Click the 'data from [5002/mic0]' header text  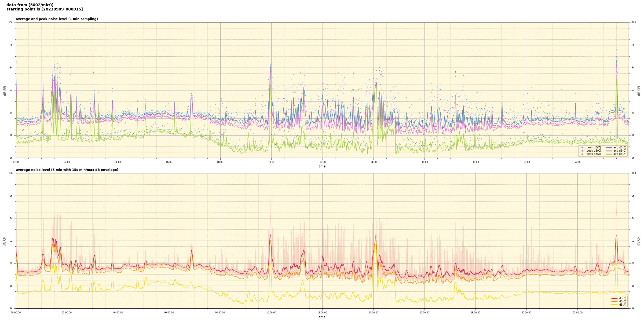coord(30,5)
